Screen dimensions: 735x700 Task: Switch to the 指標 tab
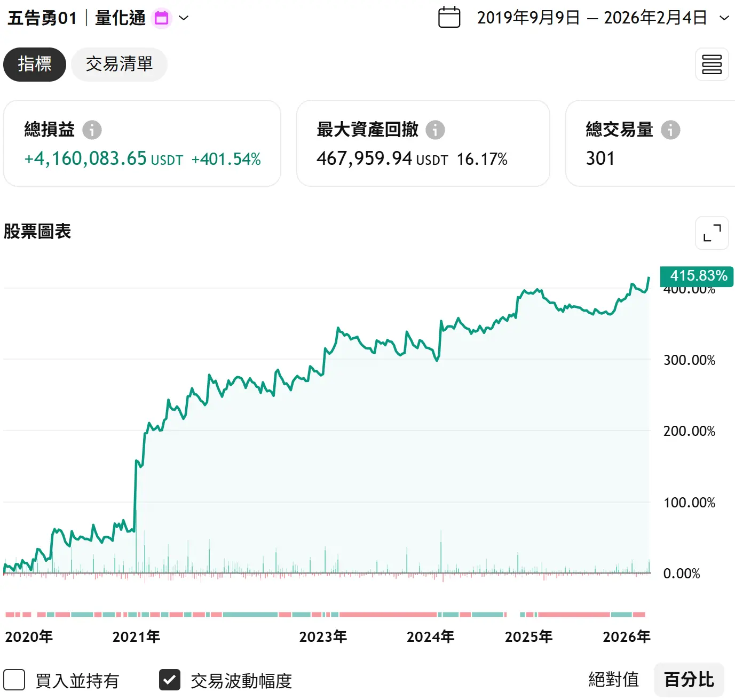pyautogui.click(x=35, y=65)
